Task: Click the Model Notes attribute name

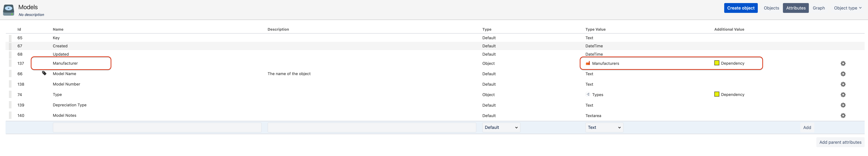Action: point(65,116)
